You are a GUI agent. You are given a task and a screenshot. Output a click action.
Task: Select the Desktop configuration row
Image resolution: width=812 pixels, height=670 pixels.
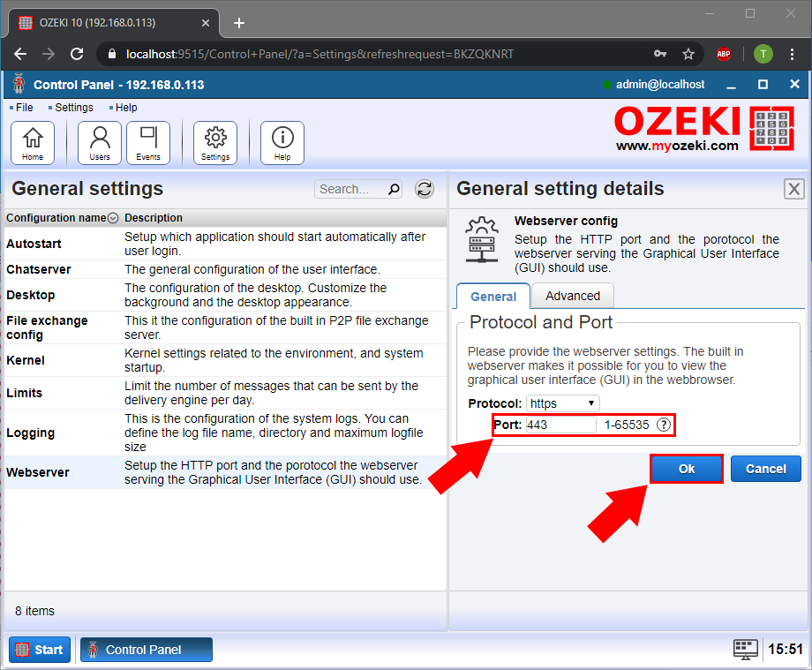pos(225,295)
